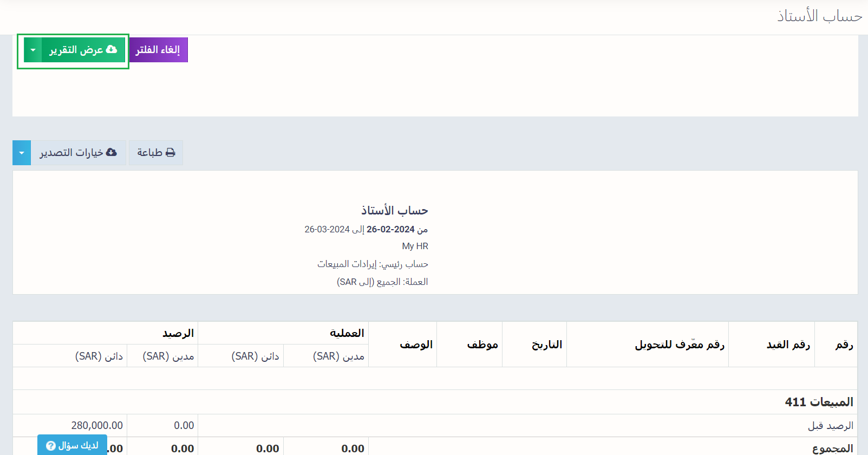The width and height of the screenshot is (868, 455).
Task: Click the cloud icon on عرض التقرير
Action: [112, 49]
